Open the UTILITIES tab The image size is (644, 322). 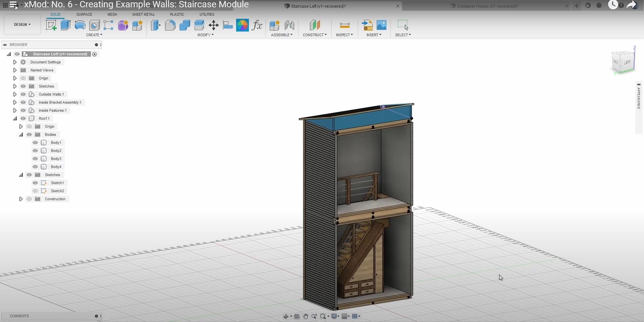tap(207, 14)
